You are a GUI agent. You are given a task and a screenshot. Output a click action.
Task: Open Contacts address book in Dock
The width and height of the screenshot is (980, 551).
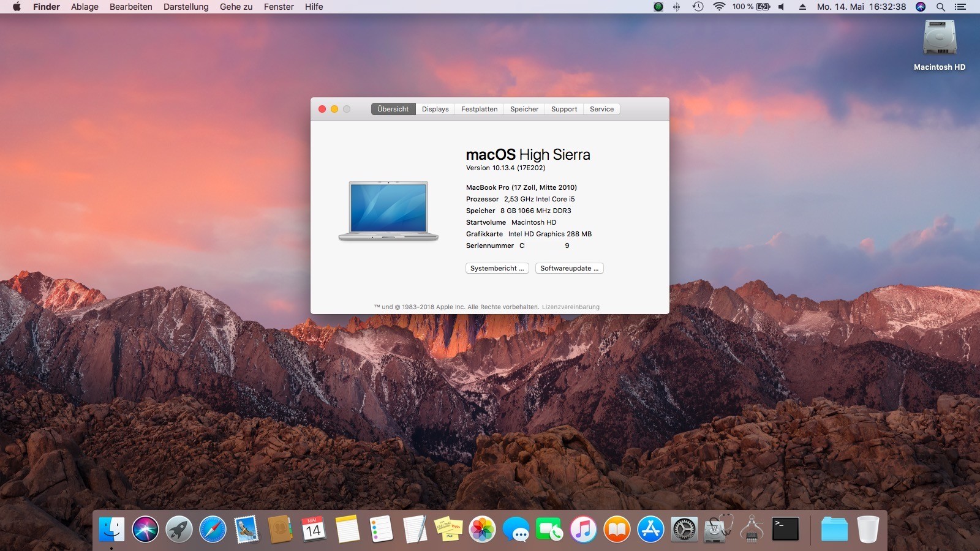tap(280, 529)
